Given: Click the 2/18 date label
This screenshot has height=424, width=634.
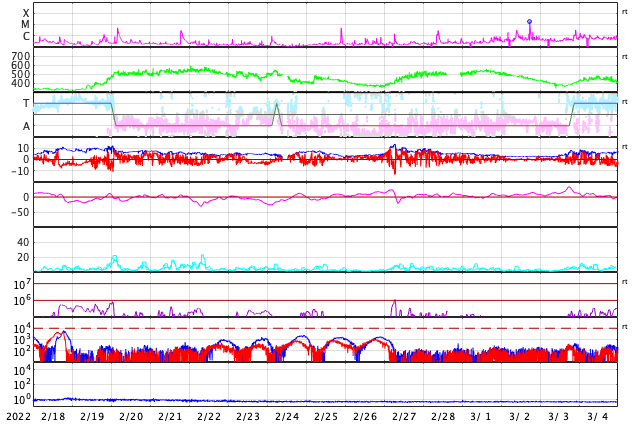Looking at the screenshot, I should [53, 416].
